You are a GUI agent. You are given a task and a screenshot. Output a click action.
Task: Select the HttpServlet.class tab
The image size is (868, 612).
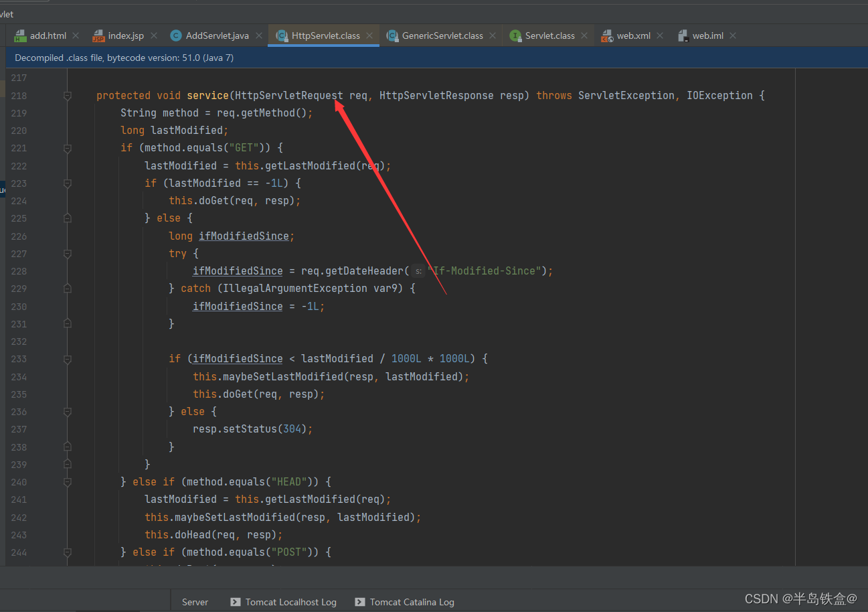(x=325, y=35)
